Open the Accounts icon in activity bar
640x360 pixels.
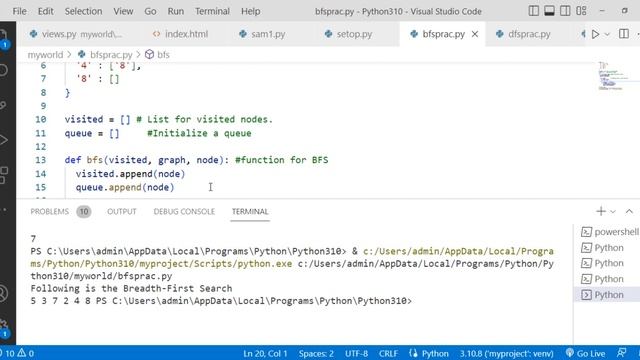(4, 293)
